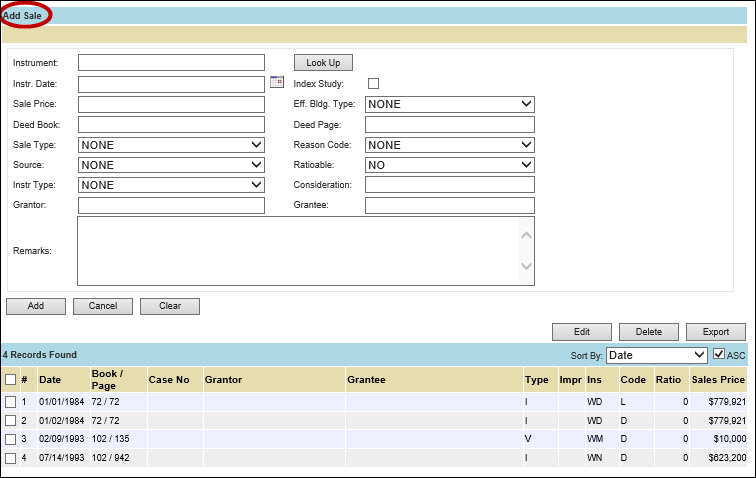This screenshot has width=756, height=478.
Task: Focus the Consideration input field
Action: 450,185
